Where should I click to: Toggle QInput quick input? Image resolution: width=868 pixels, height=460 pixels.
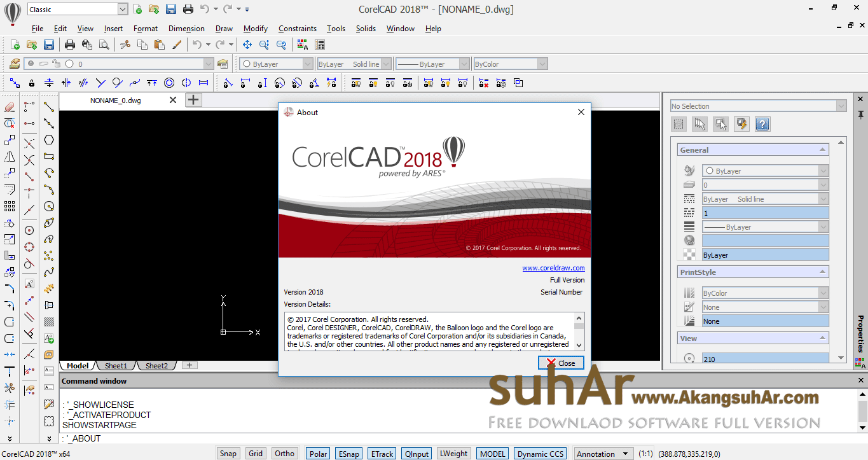click(416, 454)
